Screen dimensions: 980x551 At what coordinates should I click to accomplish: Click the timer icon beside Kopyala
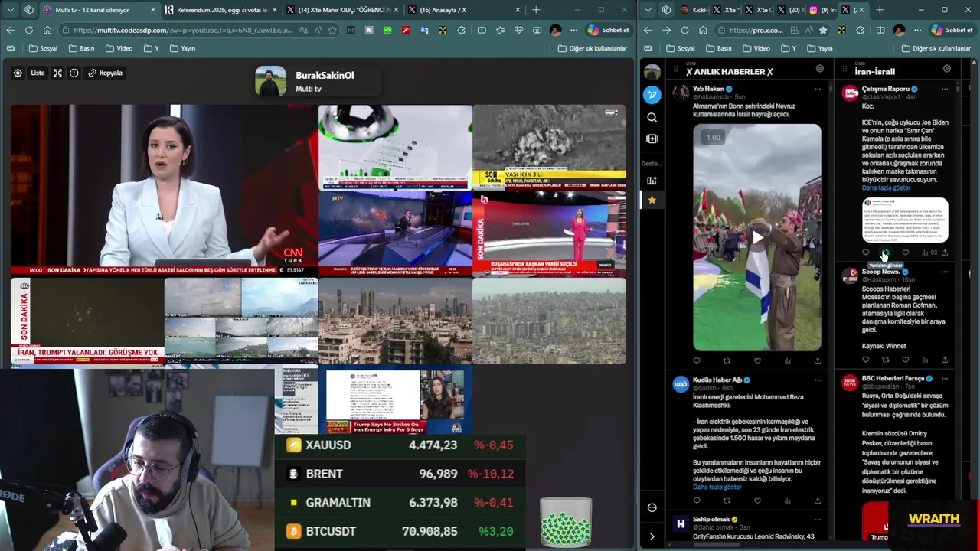[x=74, y=73]
